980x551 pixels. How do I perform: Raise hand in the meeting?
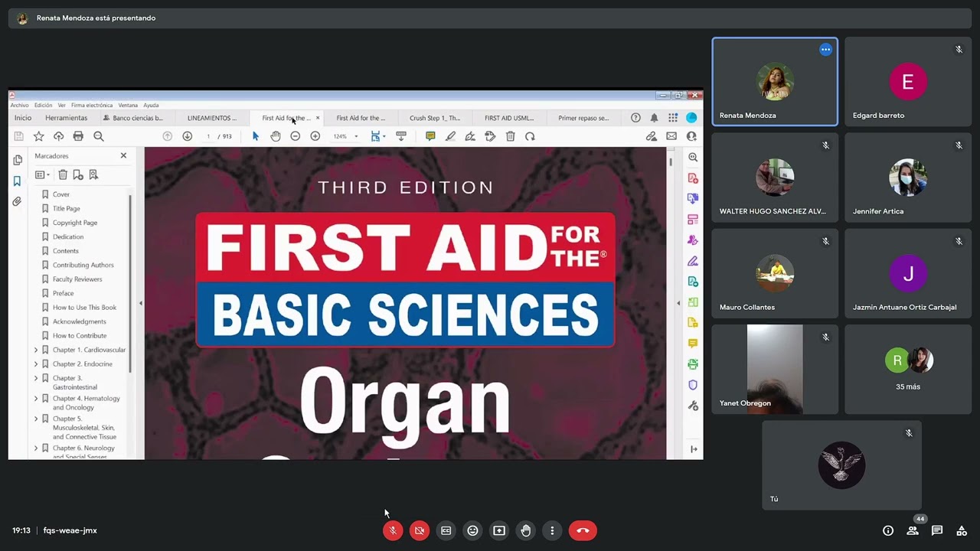[x=526, y=530]
